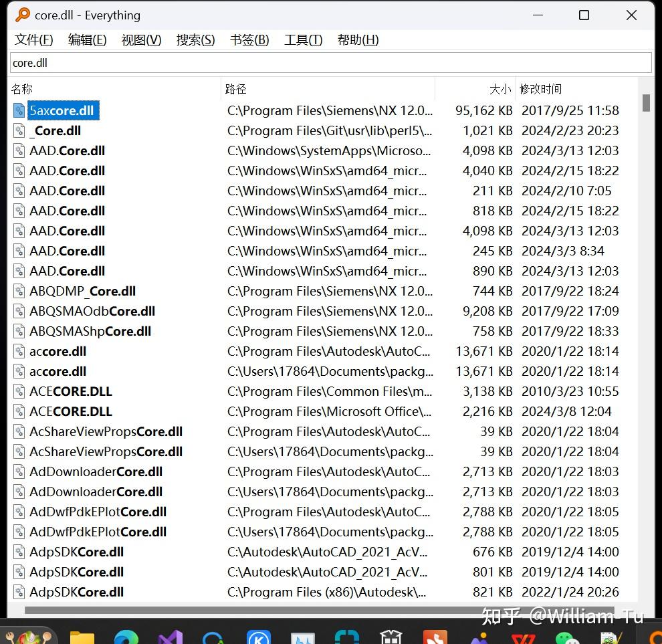Click the 4,098 KB size of the WinSxS AAD.Core.dll
Image resolution: width=662 pixels, height=644 pixels.
pyautogui.click(x=487, y=231)
